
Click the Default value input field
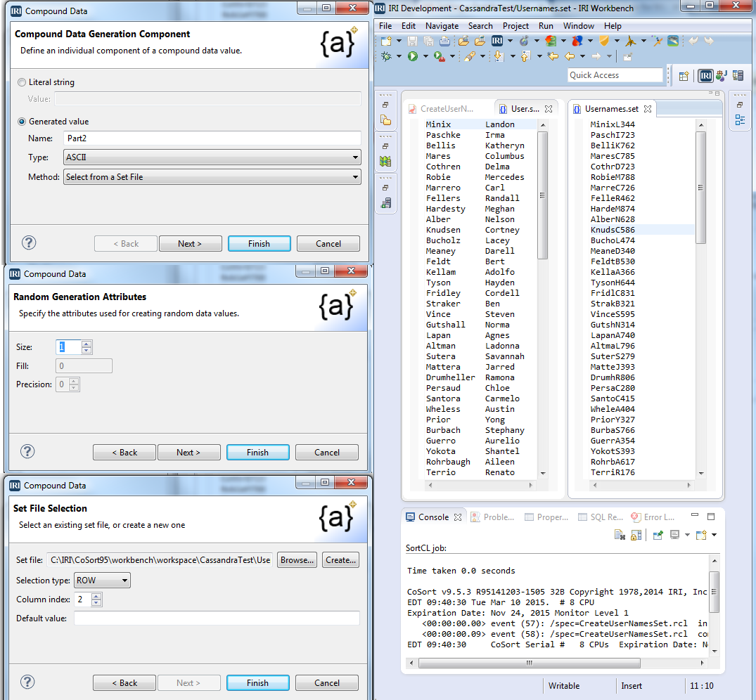[217, 618]
